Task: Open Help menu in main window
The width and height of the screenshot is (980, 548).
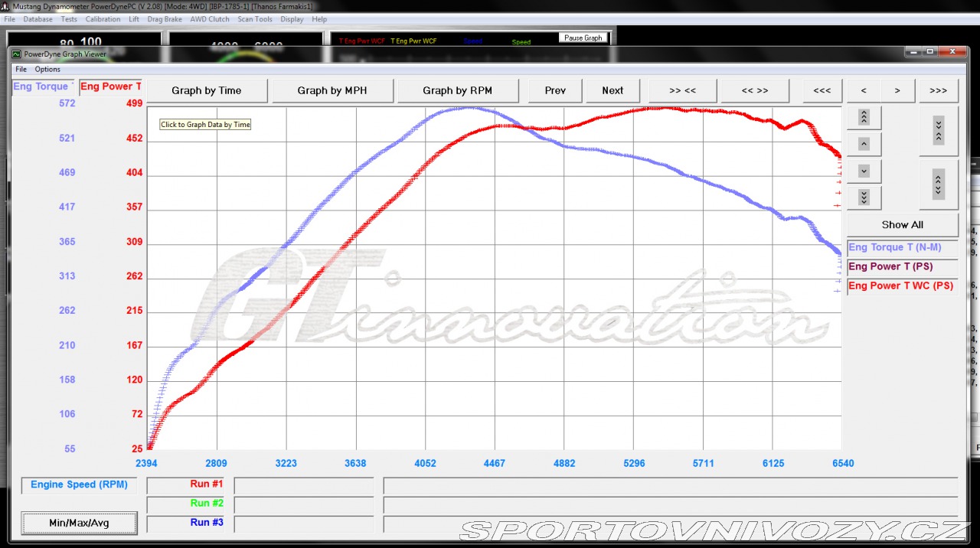Action: (x=319, y=19)
